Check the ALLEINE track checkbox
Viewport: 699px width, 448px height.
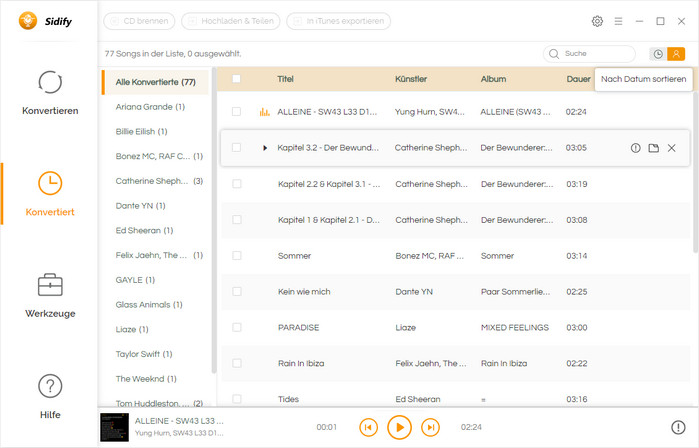coord(236,111)
